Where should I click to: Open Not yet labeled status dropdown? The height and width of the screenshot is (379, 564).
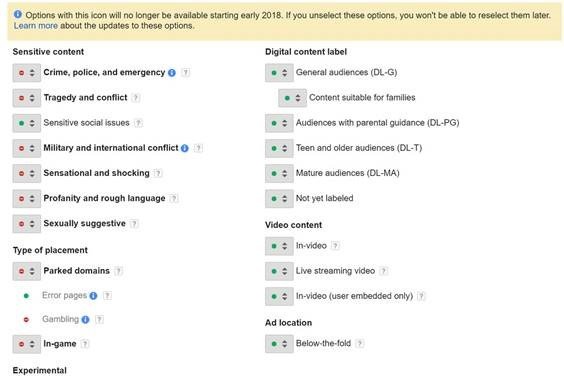[279, 198]
